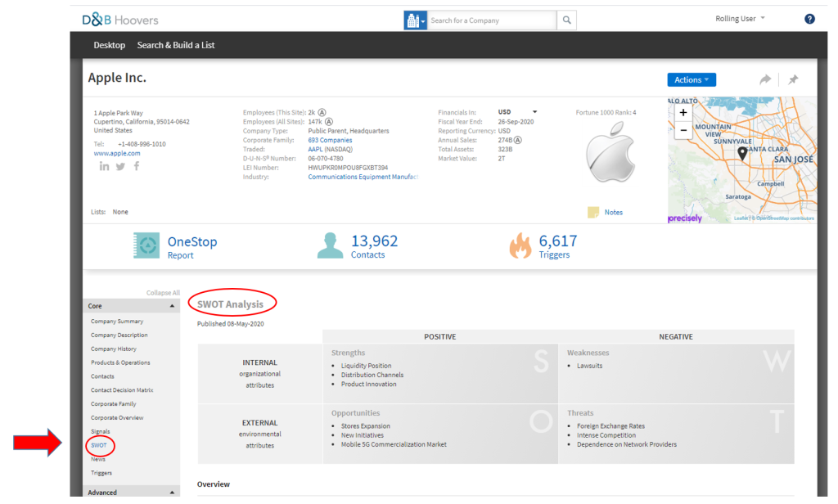Click the map location pin
Screen dimensions: 838x504
click(x=742, y=154)
